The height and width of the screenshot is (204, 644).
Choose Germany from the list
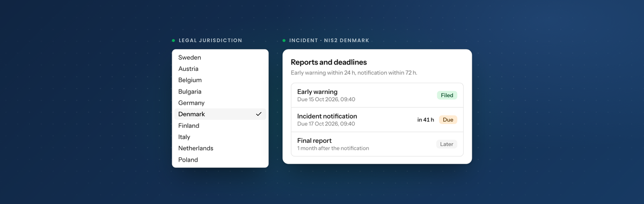coord(220,103)
